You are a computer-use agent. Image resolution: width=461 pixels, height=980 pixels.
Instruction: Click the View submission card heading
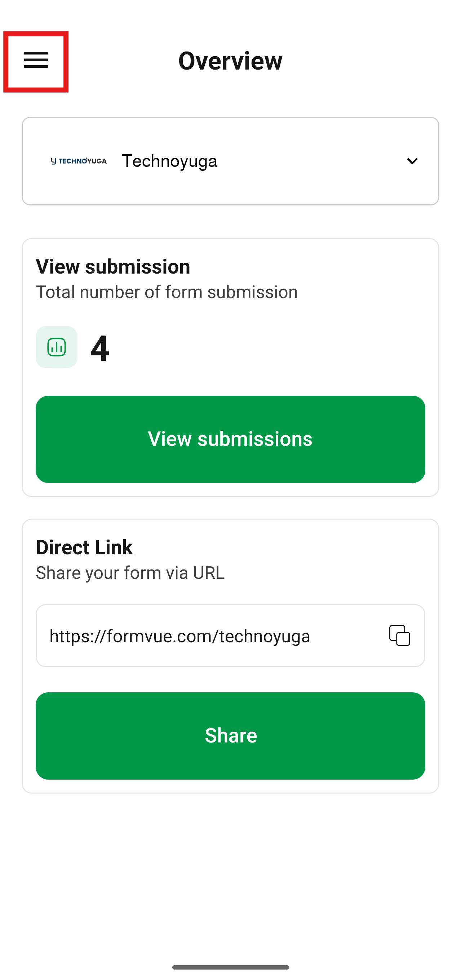click(113, 266)
